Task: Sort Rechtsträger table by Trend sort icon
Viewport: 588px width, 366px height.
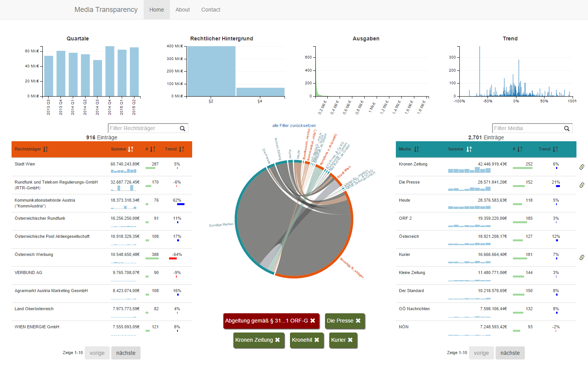Action: [x=181, y=149]
